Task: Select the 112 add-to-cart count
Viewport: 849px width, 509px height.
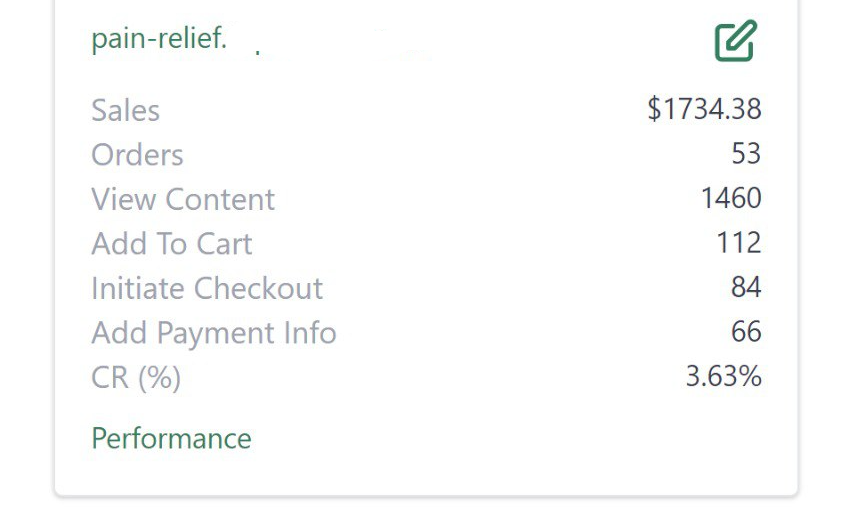Action: click(739, 243)
